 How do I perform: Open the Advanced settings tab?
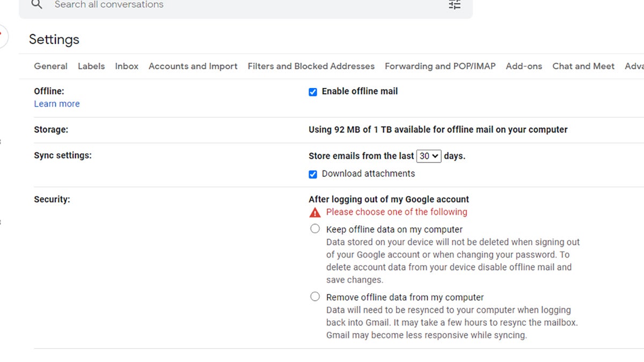pos(636,66)
